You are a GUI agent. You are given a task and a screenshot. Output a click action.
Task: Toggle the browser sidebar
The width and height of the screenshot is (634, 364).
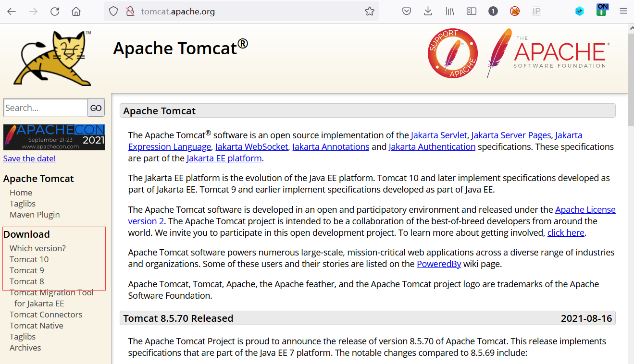coord(472,12)
